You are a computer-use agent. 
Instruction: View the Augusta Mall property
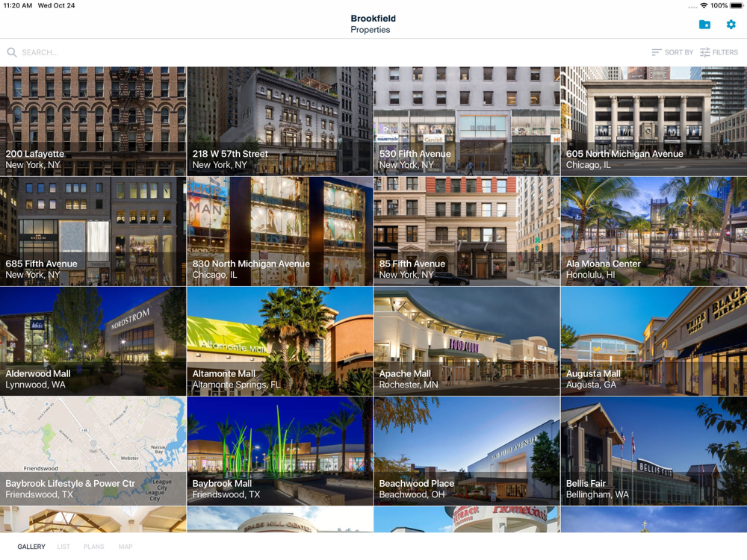point(654,341)
